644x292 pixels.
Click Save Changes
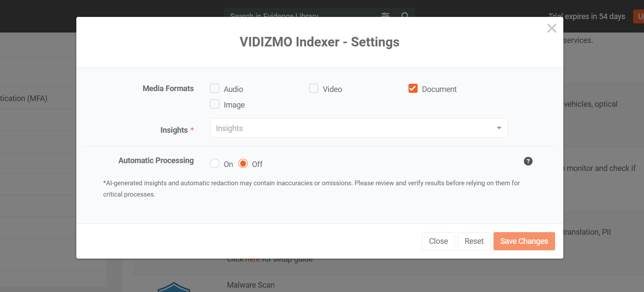point(524,241)
